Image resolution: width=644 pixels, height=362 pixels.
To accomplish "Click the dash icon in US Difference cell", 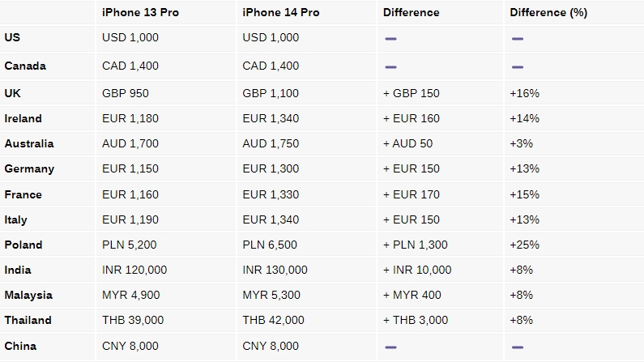I will (390, 39).
